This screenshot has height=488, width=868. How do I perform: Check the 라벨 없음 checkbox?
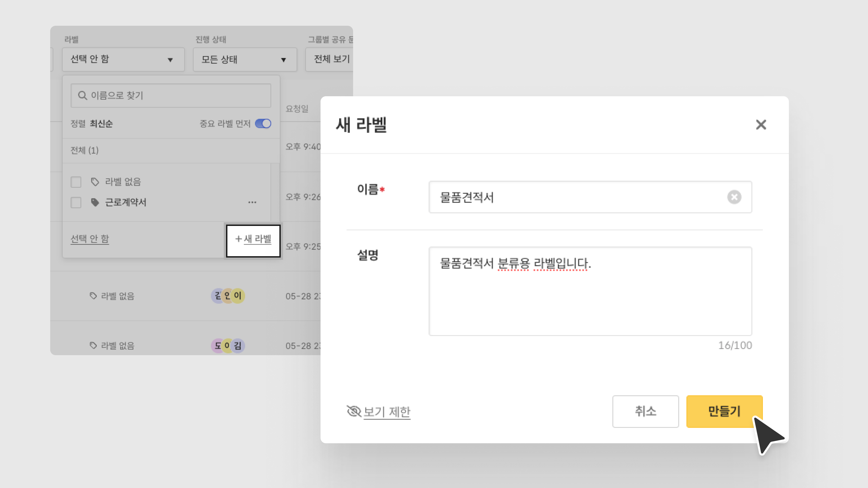pos(76,182)
